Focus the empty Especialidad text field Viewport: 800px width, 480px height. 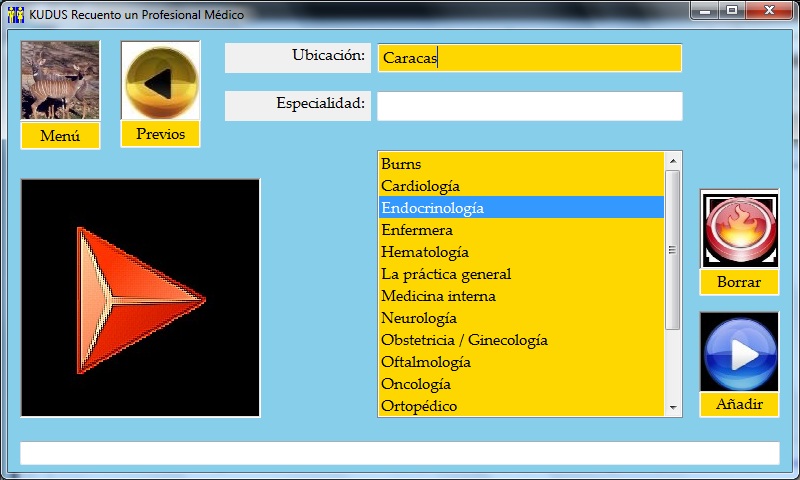tap(529, 106)
